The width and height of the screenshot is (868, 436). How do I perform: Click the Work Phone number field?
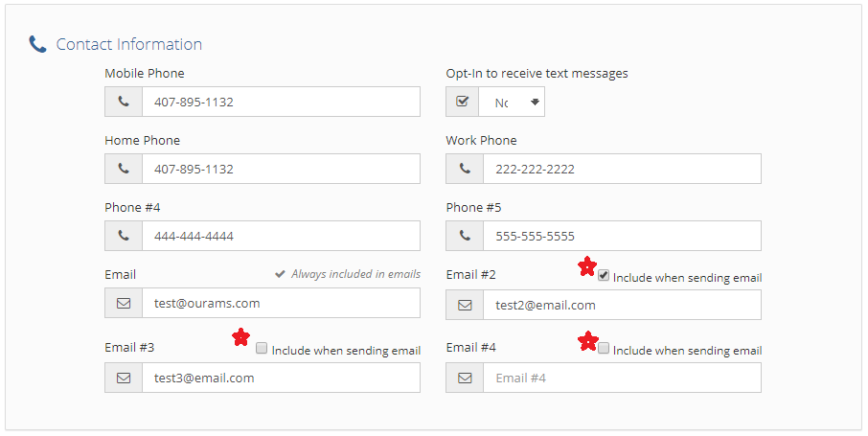pos(621,169)
